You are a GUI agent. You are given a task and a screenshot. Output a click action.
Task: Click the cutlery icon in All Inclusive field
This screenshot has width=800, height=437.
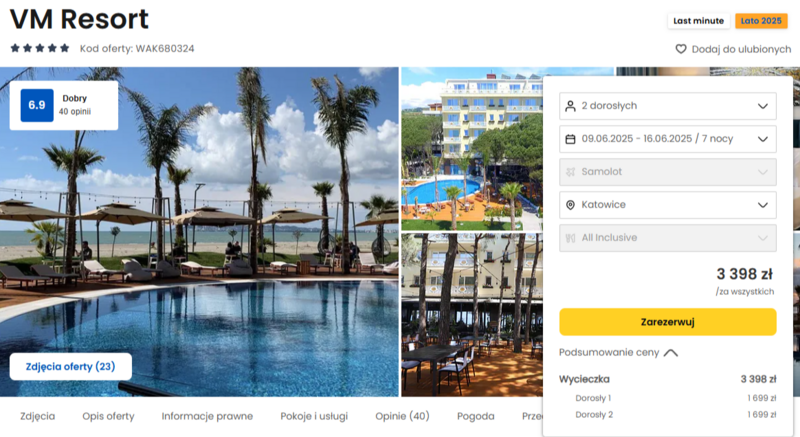coord(570,238)
